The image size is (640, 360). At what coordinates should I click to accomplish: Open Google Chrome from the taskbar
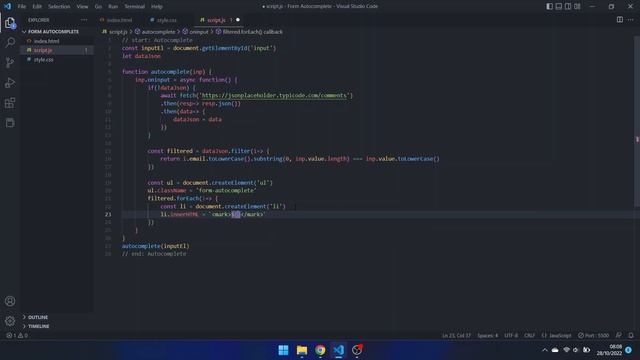coord(320,350)
